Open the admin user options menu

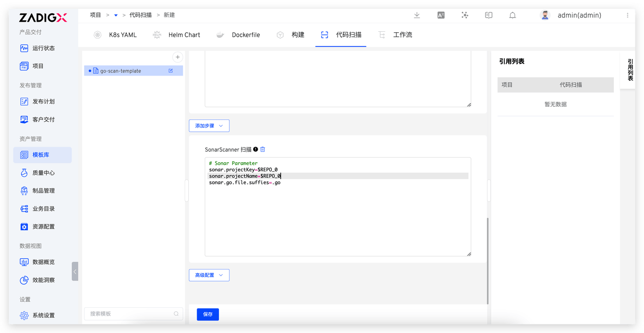click(627, 15)
